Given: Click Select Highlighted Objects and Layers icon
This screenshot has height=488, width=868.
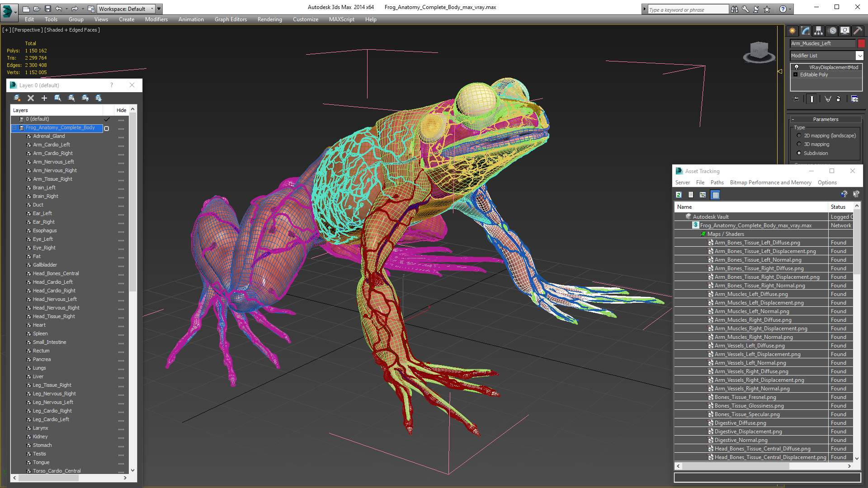Looking at the screenshot, I should 58,98.
